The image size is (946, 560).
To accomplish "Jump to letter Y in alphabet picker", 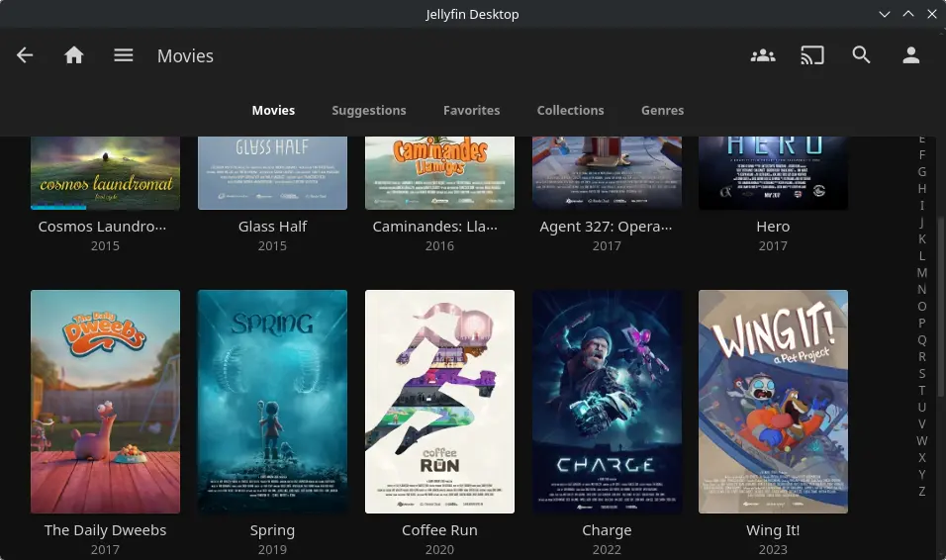I will pyautogui.click(x=922, y=474).
